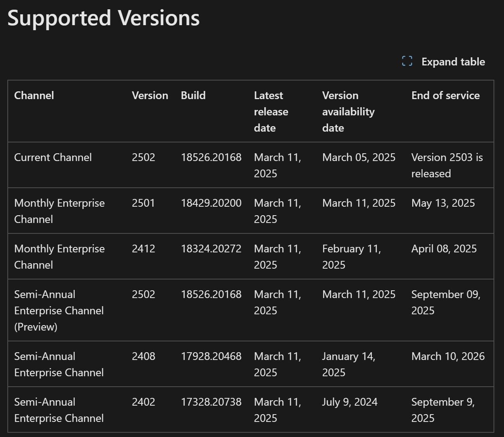Click the Expand table icon

click(407, 61)
